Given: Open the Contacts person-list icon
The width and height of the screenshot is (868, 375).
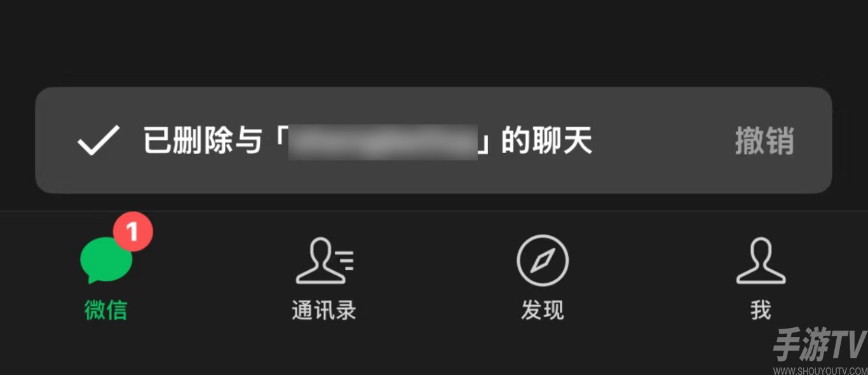Looking at the screenshot, I should coord(324,260).
